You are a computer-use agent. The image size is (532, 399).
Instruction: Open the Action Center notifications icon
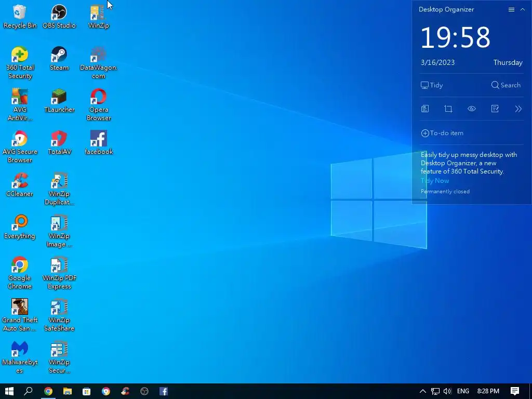[515, 391]
